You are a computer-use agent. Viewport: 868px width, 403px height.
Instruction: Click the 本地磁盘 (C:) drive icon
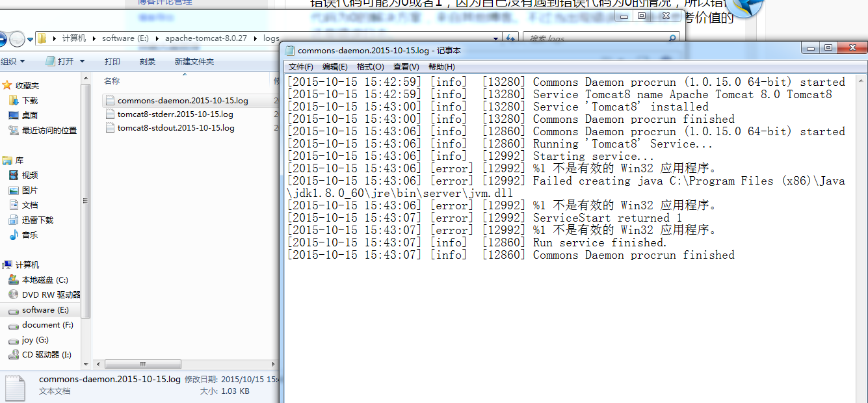click(x=14, y=279)
